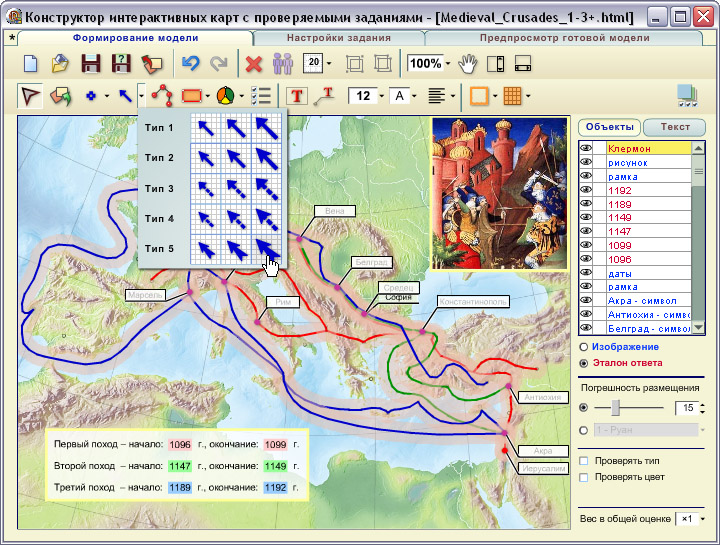Choose thin Type 3 dashed arrow

point(205,188)
